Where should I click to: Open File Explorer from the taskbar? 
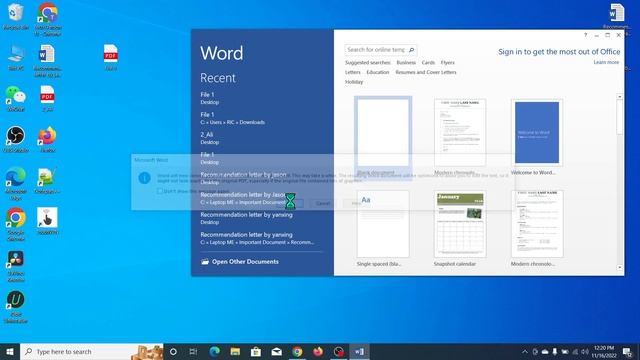click(x=235, y=351)
